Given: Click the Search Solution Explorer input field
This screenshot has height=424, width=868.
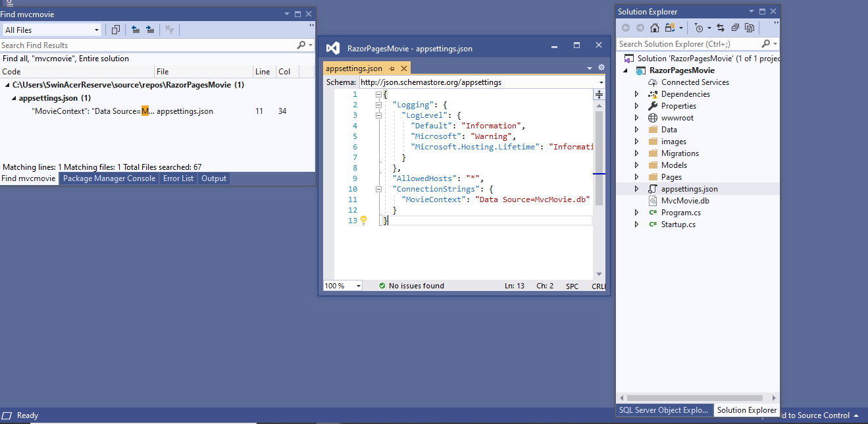Looking at the screenshot, I should pyautogui.click(x=684, y=43).
